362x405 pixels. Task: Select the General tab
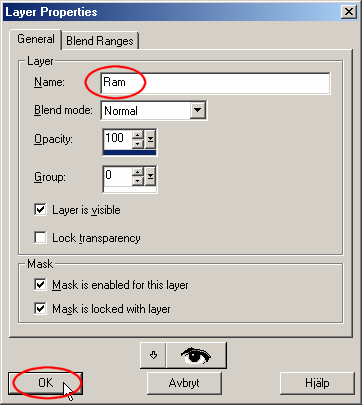coord(36,39)
